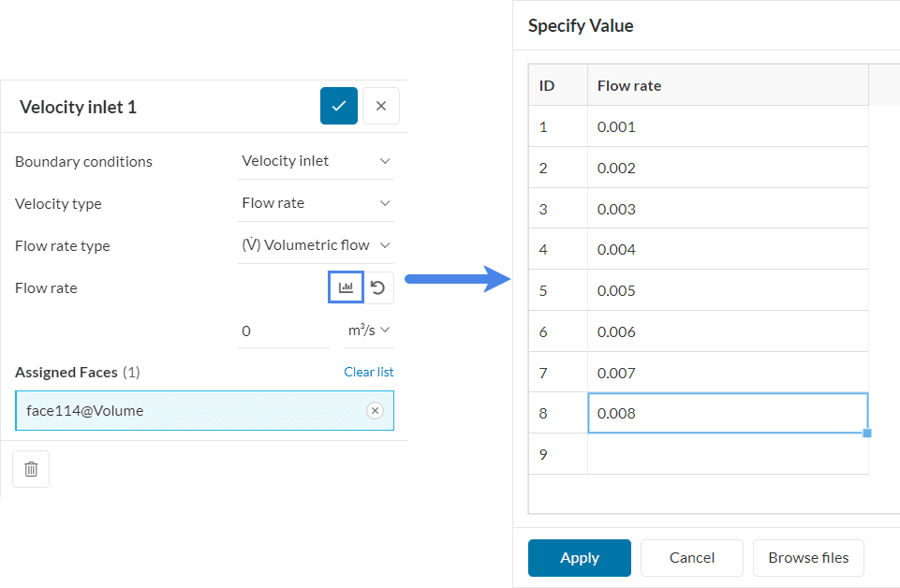
Task: Close the Velocity inlet 1 panel
Action: click(381, 106)
